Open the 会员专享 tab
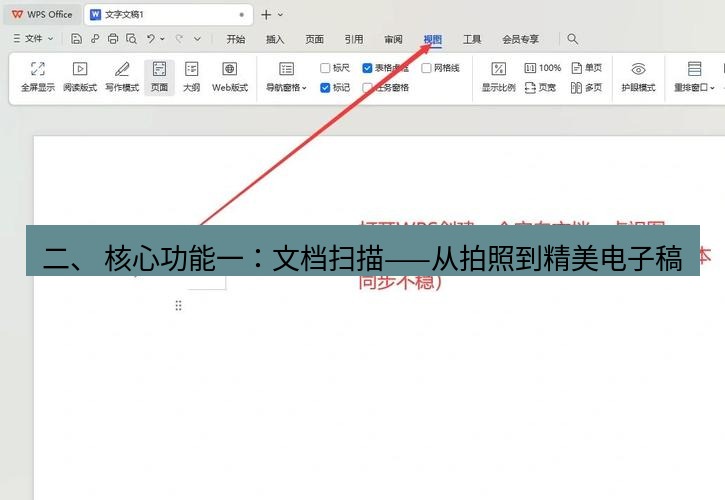Screen dimensions: 725x500 [521, 39]
